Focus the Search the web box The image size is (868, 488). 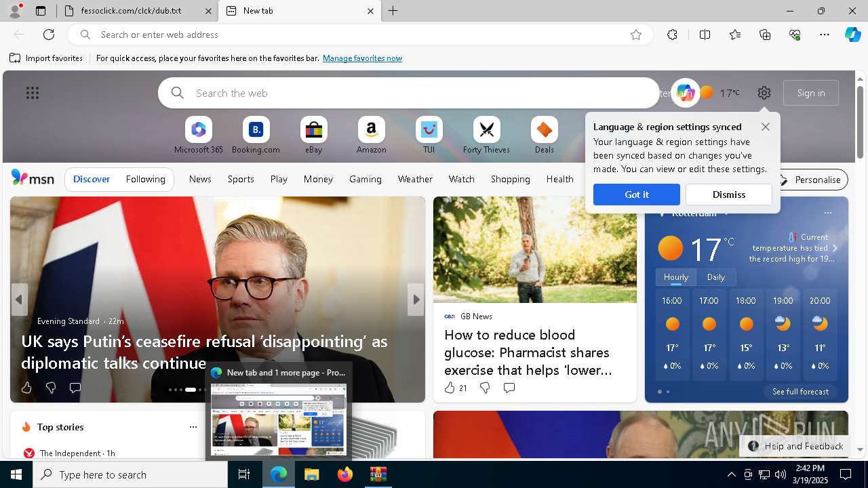pyautogui.click(x=409, y=93)
